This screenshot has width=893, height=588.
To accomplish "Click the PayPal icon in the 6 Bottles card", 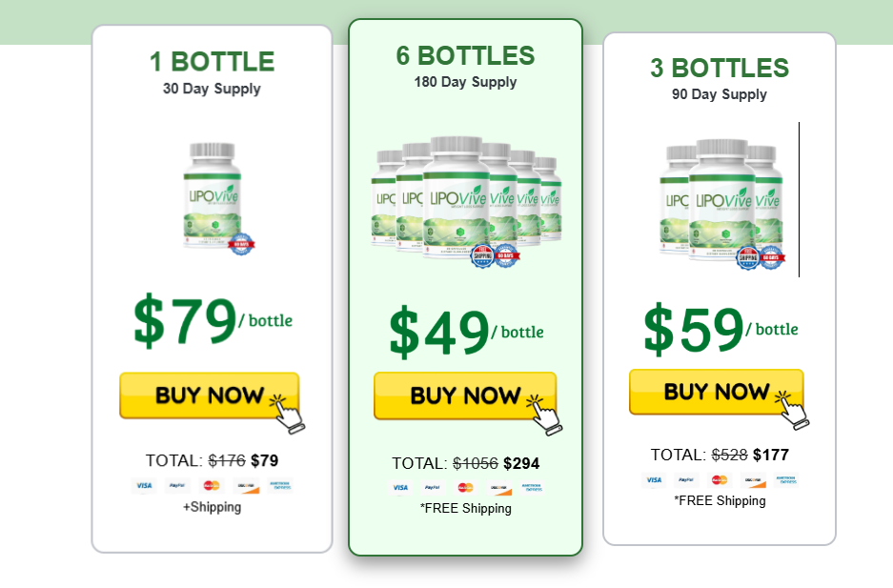I will click(433, 487).
